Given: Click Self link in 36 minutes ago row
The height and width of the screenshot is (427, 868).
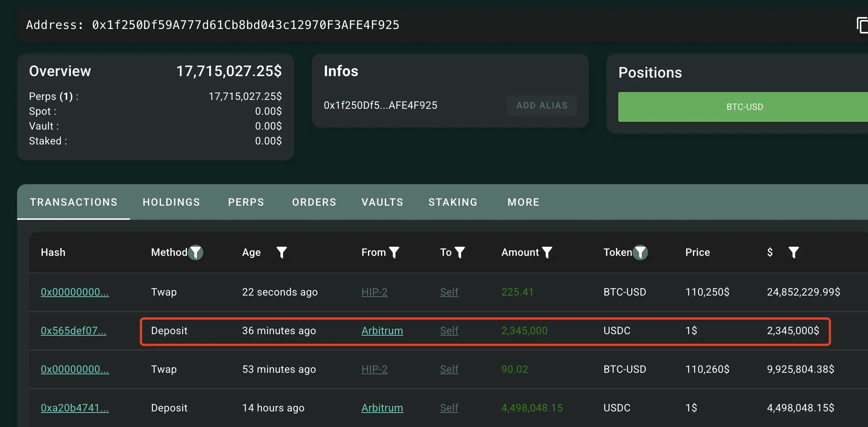Looking at the screenshot, I should click(449, 330).
